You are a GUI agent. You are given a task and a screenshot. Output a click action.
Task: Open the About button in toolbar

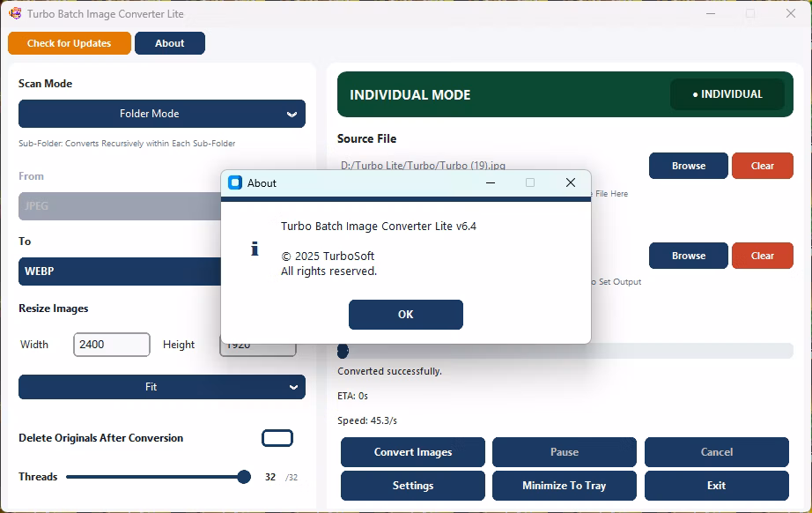(x=170, y=43)
